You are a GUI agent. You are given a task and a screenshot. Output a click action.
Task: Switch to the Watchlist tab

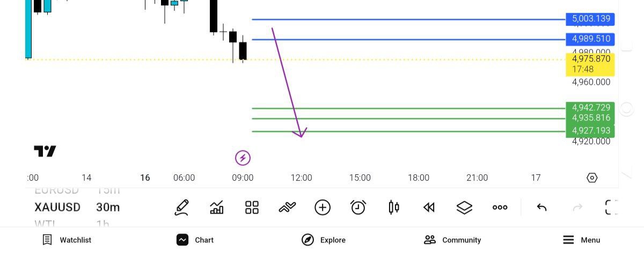tap(67, 240)
